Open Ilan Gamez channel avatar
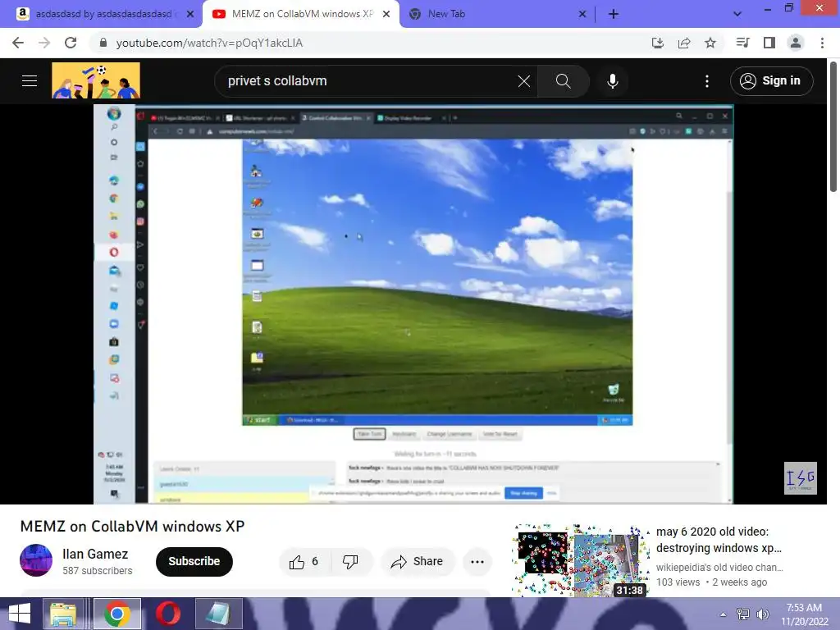840x630 pixels. [36, 560]
